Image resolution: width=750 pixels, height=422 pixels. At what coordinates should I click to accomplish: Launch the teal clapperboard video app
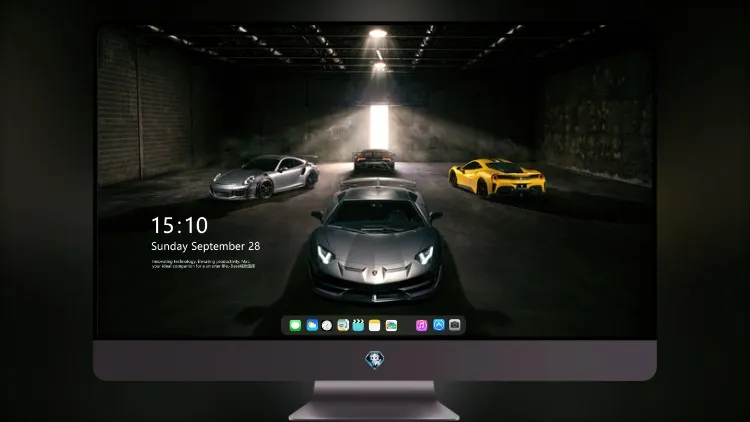click(x=358, y=325)
